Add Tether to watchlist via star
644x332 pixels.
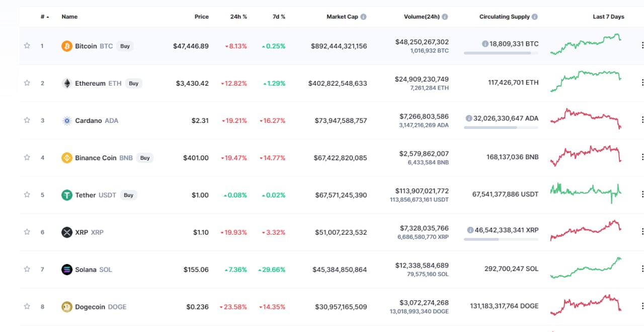click(x=27, y=195)
